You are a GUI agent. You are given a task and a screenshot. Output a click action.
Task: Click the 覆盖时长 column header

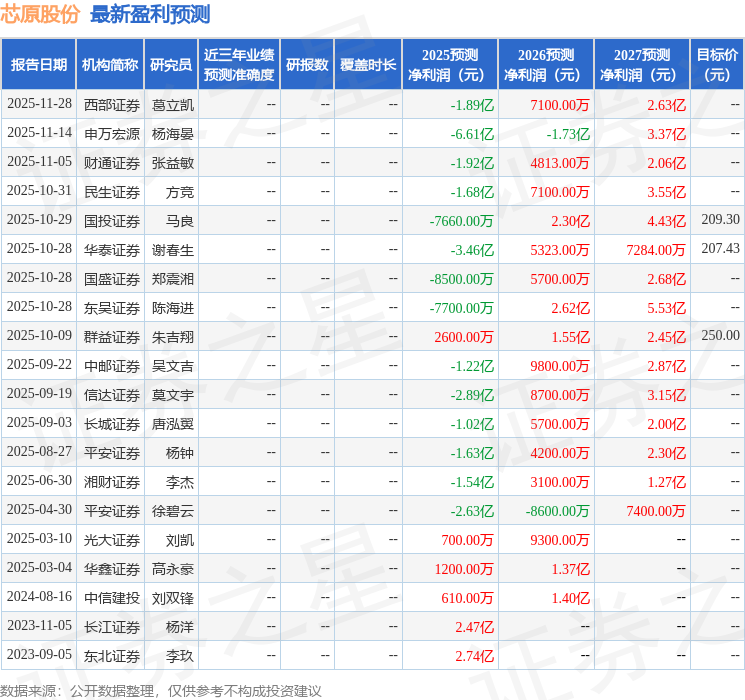click(368, 64)
